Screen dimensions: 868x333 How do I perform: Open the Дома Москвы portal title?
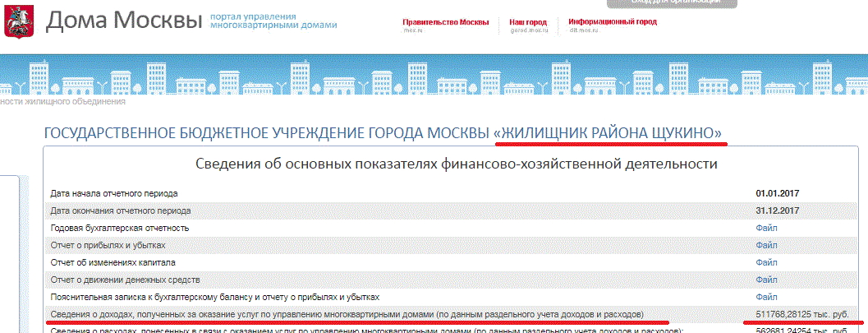point(123,20)
